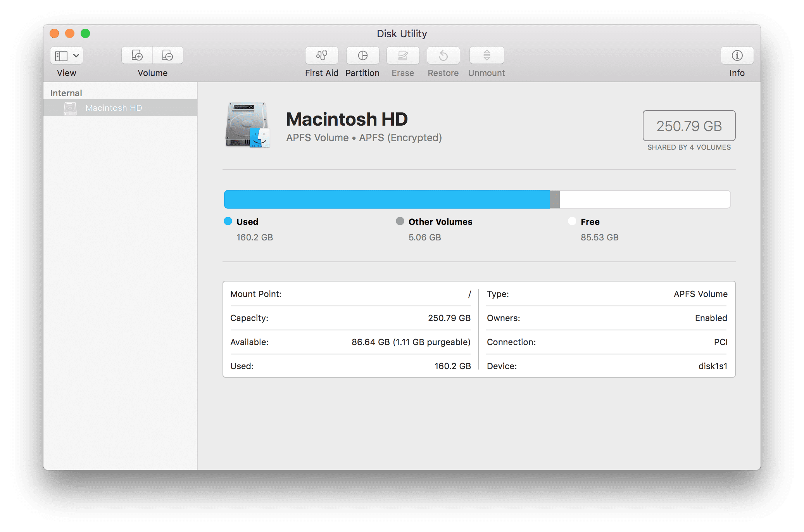Image resolution: width=804 pixels, height=532 pixels.
Task: Click the 'Available:' row label
Action: pyautogui.click(x=249, y=342)
